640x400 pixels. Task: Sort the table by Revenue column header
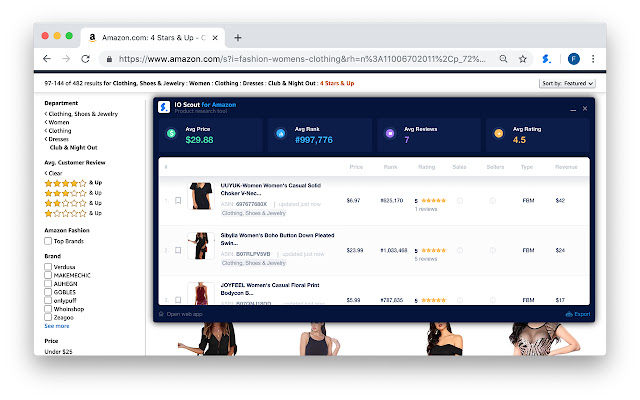coord(566,167)
